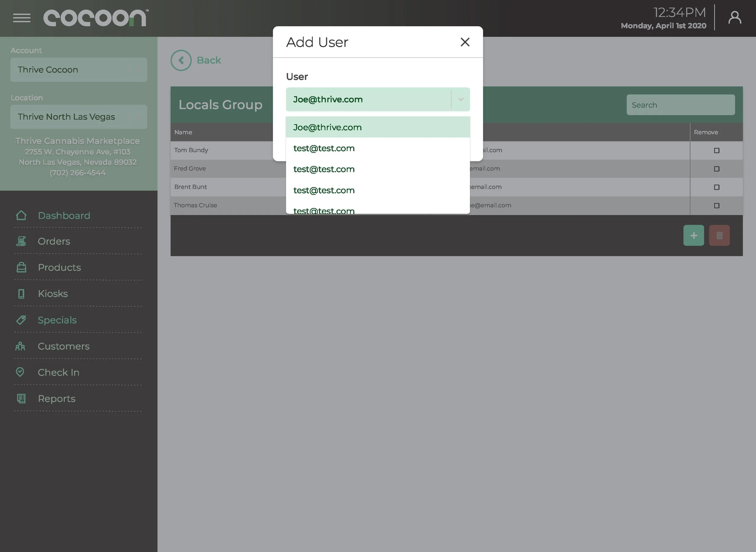This screenshot has width=756, height=552.
Task: Go to Customers in the sidebar
Action: [64, 347]
